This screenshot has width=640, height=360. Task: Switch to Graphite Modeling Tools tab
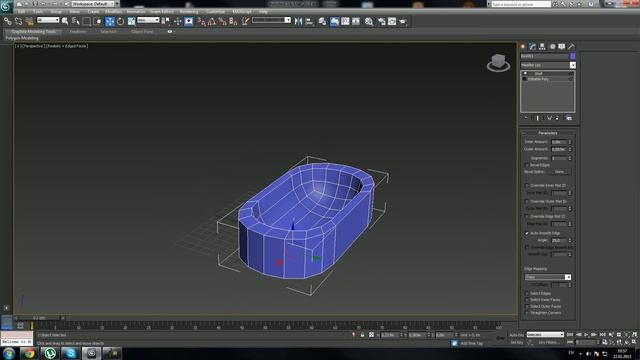pos(33,31)
